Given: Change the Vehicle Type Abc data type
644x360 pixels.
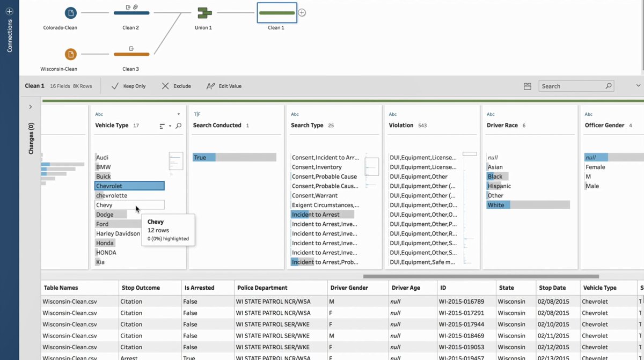Looking at the screenshot, I should tap(99, 114).
